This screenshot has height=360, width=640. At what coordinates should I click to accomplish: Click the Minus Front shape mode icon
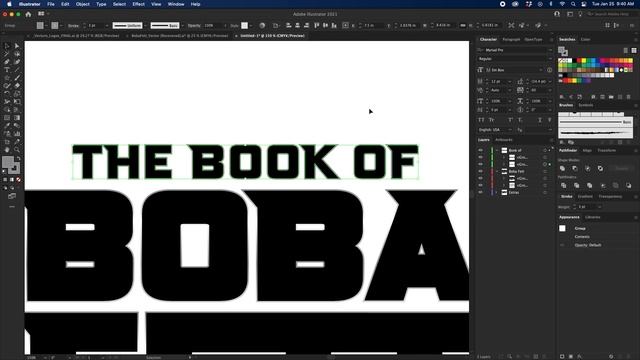click(575, 168)
